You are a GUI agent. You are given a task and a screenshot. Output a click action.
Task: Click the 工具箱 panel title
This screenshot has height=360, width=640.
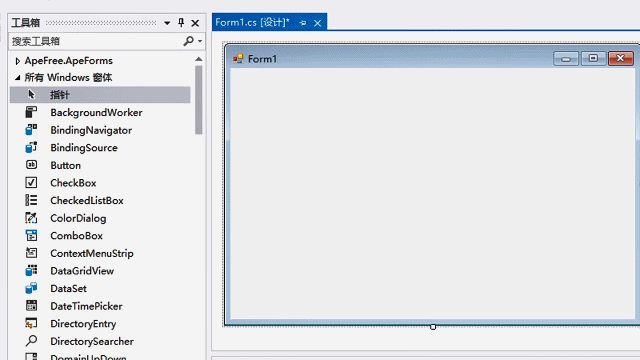(25, 23)
